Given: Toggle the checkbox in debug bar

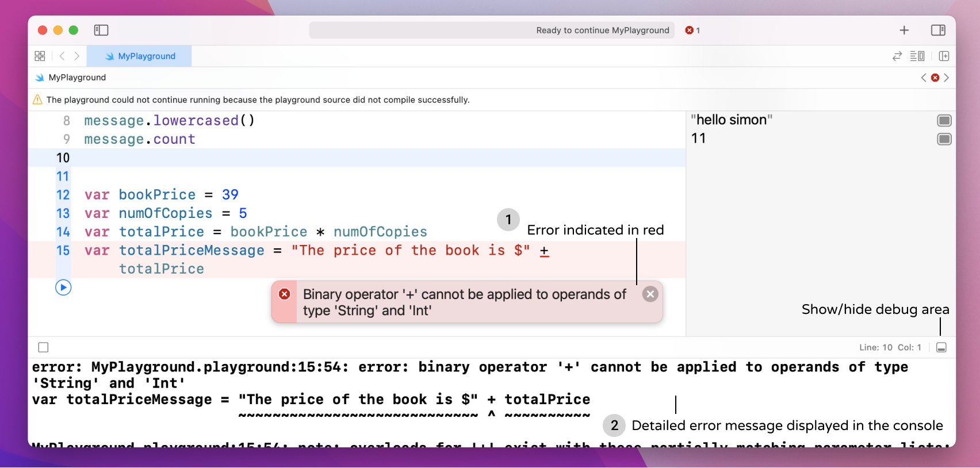Looking at the screenshot, I should click(43, 347).
